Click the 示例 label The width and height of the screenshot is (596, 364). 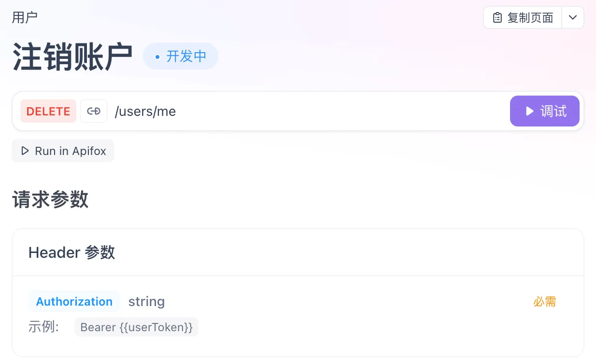pos(43,327)
